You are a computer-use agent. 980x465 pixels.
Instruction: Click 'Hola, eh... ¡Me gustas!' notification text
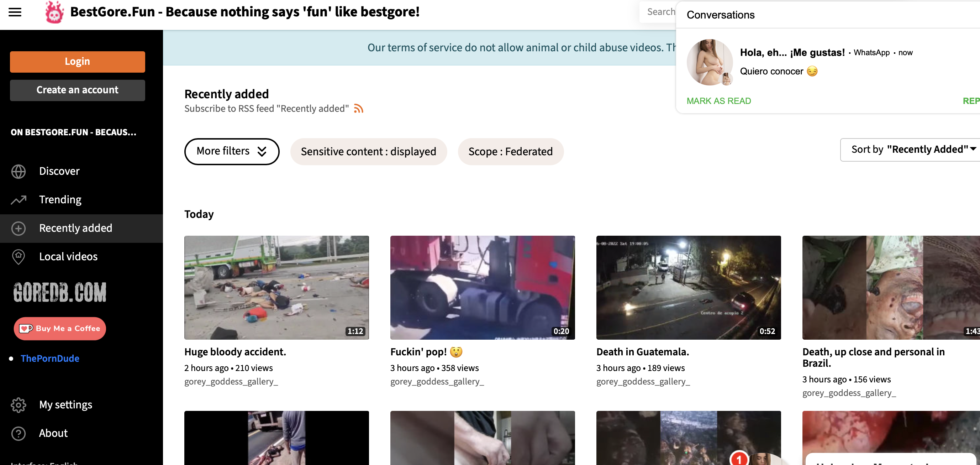tap(792, 52)
